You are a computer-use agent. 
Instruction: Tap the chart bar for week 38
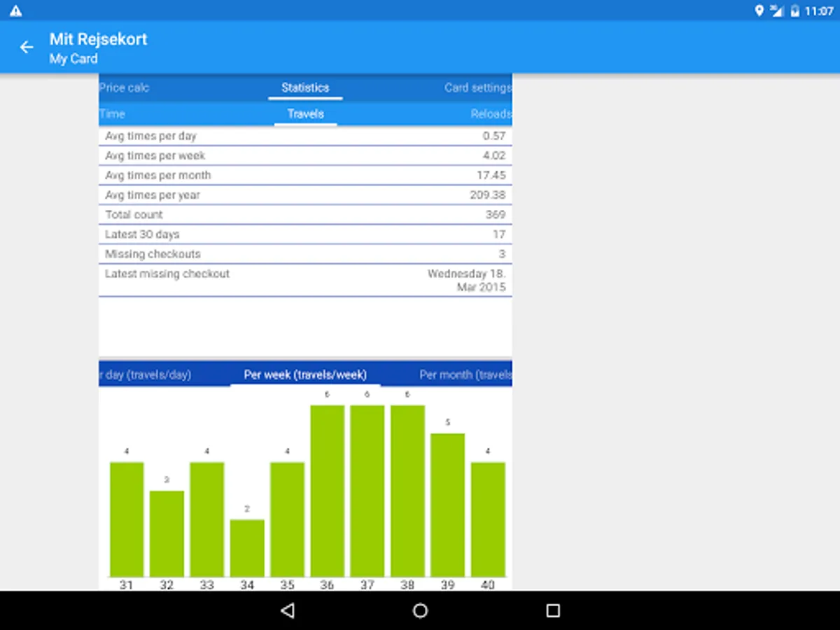click(x=407, y=491)
